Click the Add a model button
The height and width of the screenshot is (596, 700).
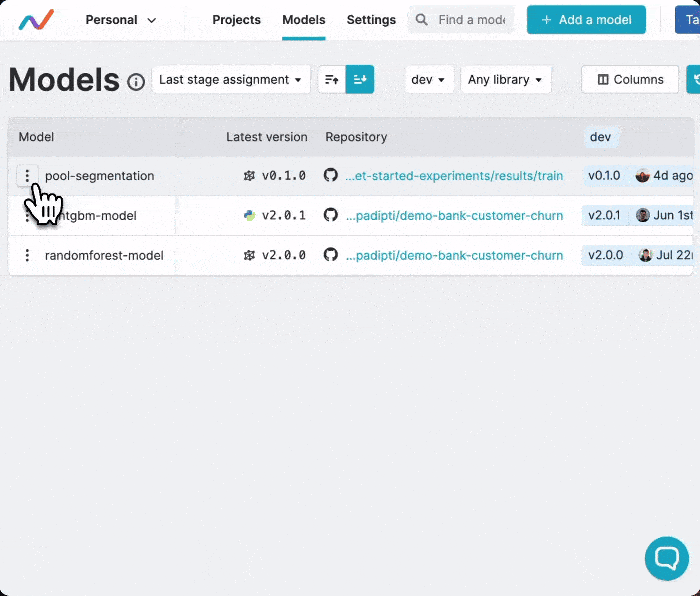[x=586, y=19]
